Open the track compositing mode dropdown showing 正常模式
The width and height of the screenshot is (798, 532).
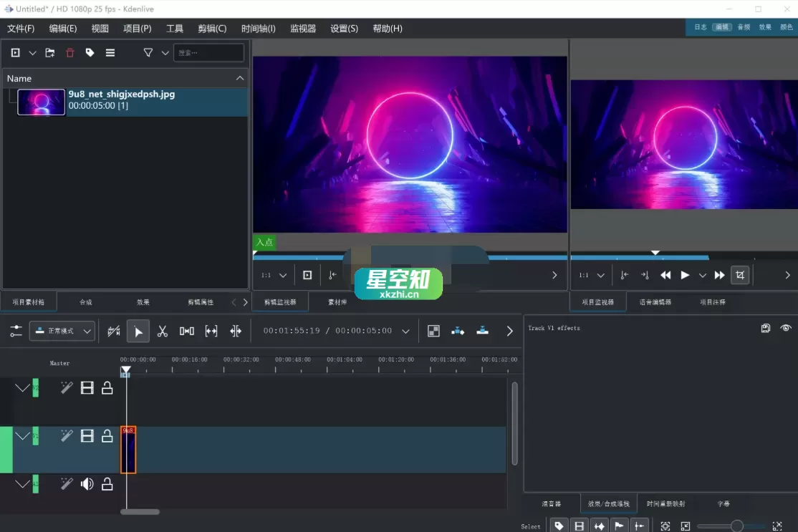[61, 331]
